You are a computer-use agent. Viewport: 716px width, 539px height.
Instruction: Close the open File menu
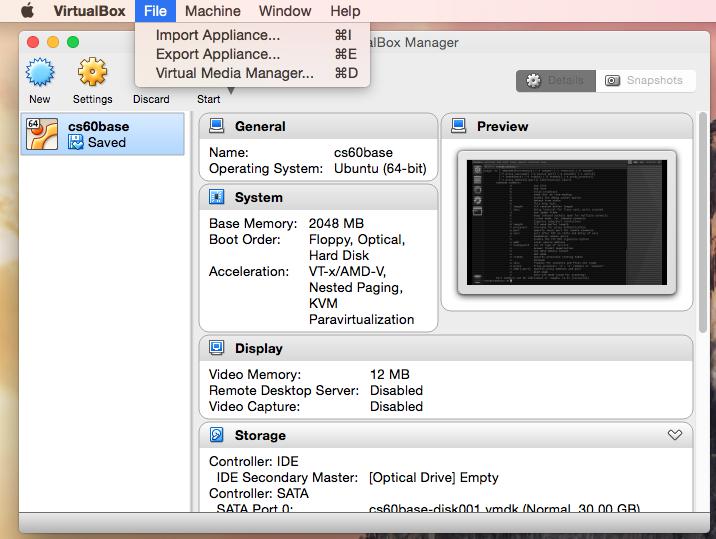[155, 11]
